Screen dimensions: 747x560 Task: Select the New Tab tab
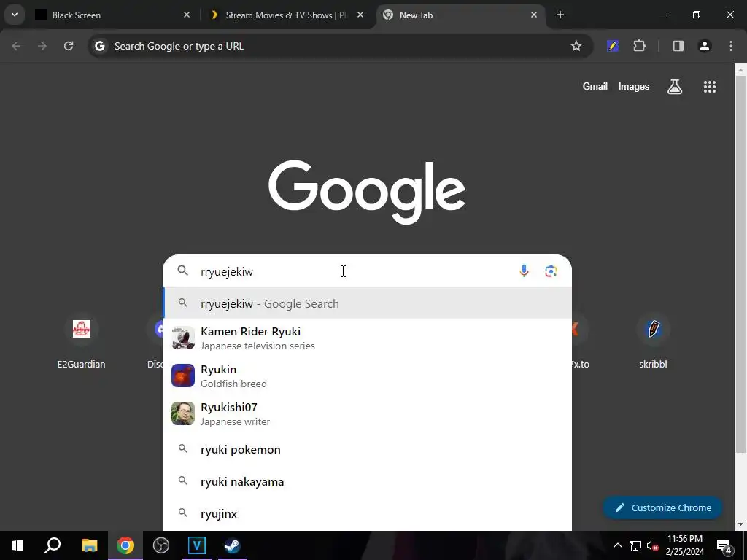pos(461,15)
